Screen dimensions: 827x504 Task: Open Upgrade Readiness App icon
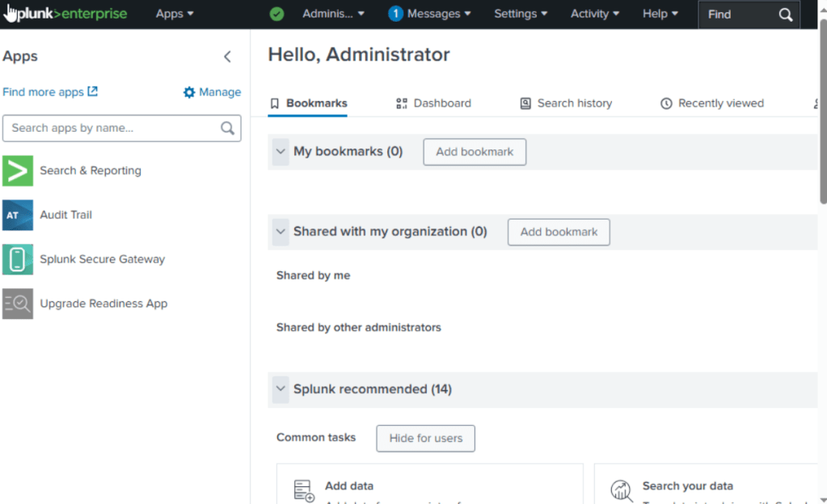18,304
